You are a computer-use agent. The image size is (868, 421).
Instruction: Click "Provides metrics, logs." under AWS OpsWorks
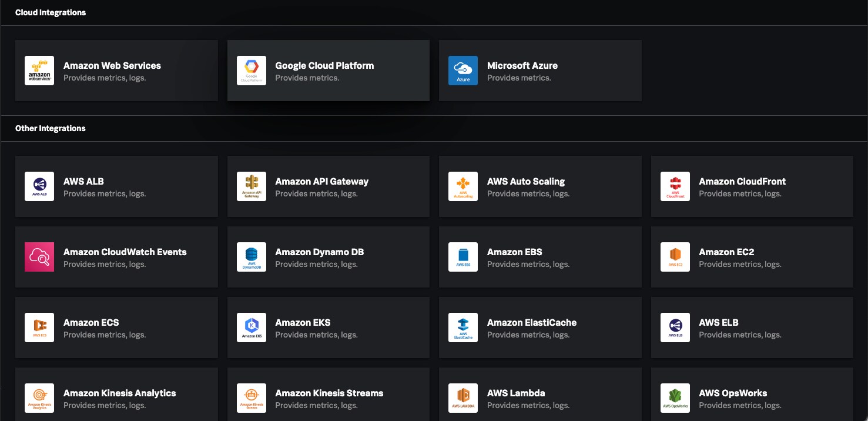pyautogui.click(x=740, y=405)
